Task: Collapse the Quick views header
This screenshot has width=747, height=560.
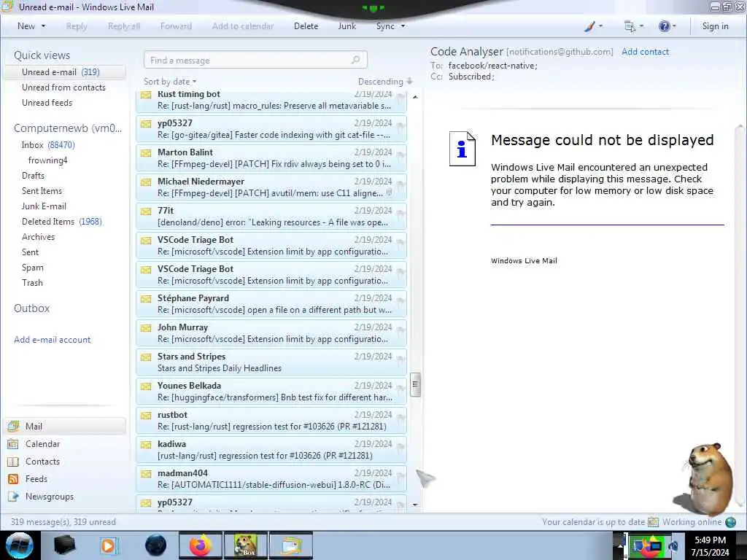Action: (x=42, y=55)
